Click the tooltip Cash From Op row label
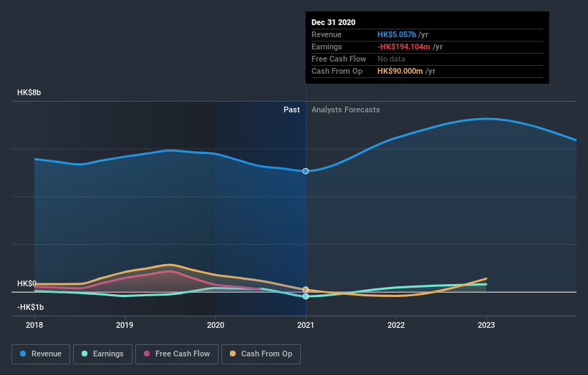 (x=337, y=71)
